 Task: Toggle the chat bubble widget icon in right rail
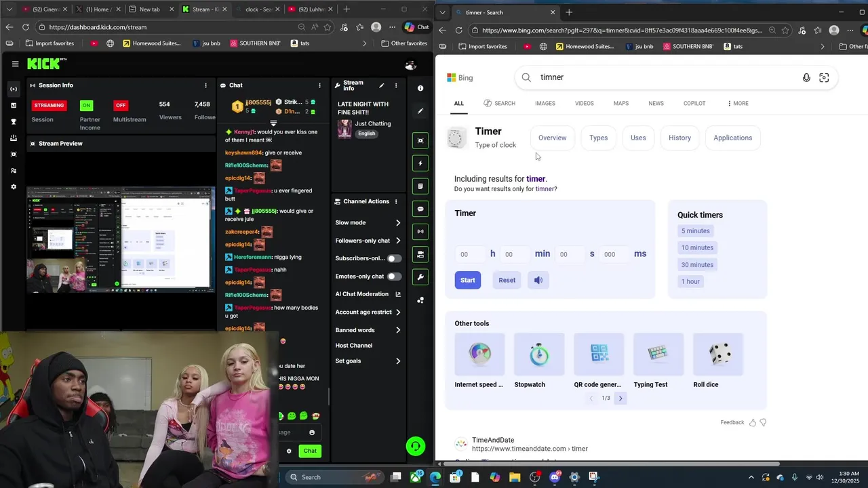click(420, 209)
